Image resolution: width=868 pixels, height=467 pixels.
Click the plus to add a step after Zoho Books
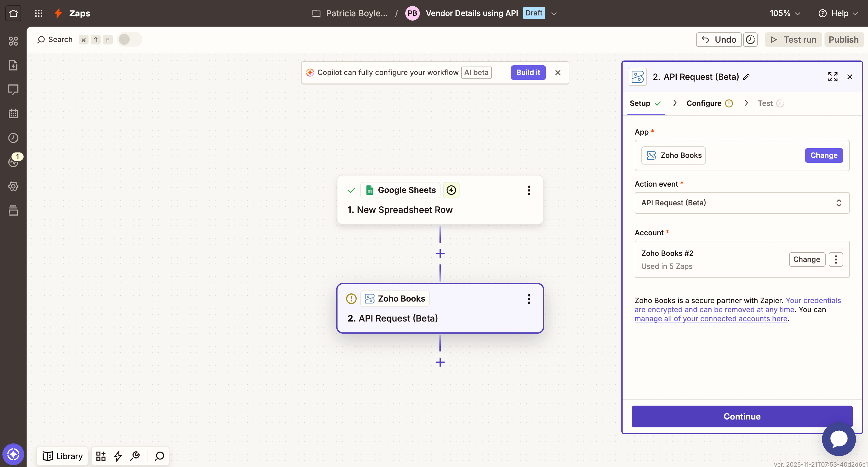coord(440,362)
